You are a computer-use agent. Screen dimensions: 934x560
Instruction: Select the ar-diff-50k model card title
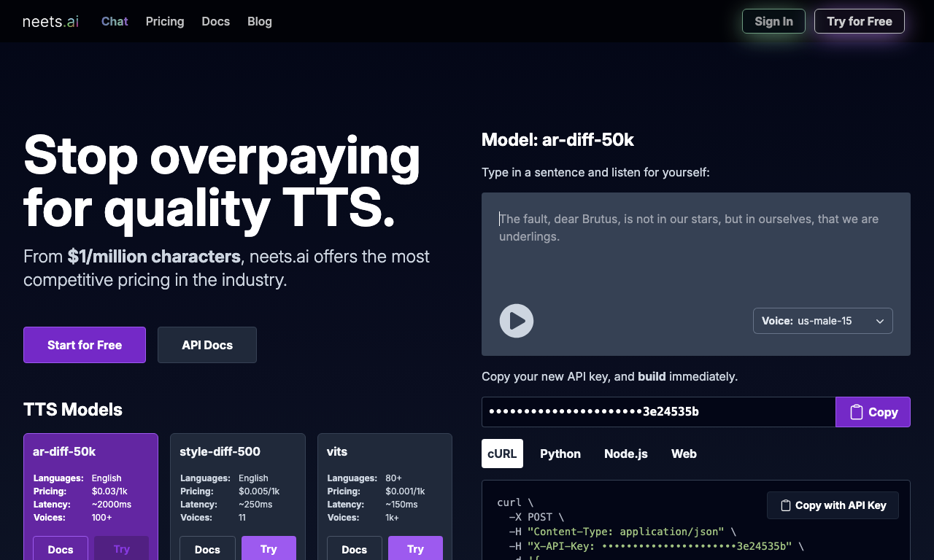(x=64, y=451)
